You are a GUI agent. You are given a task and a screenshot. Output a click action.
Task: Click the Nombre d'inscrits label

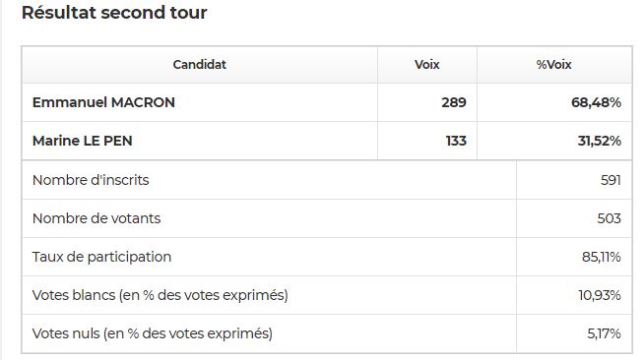[91, 180]
